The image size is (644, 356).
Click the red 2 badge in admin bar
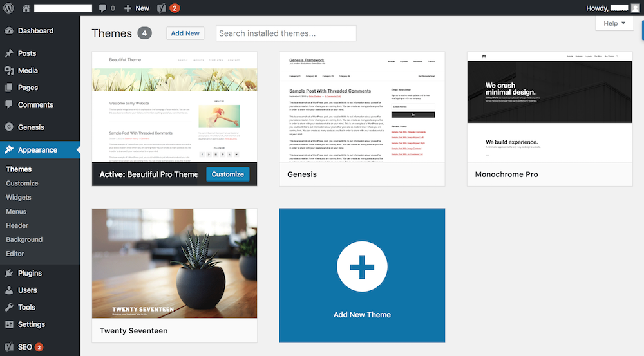175,8
